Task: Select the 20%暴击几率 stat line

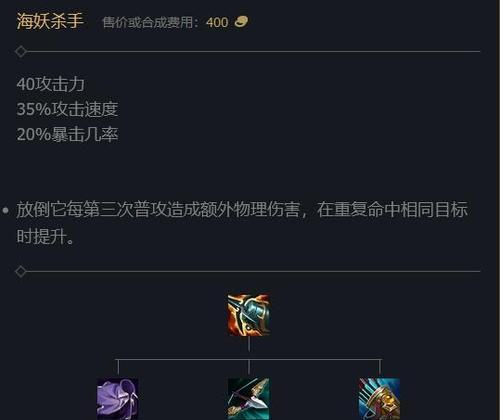Action: tap(67, 134)
